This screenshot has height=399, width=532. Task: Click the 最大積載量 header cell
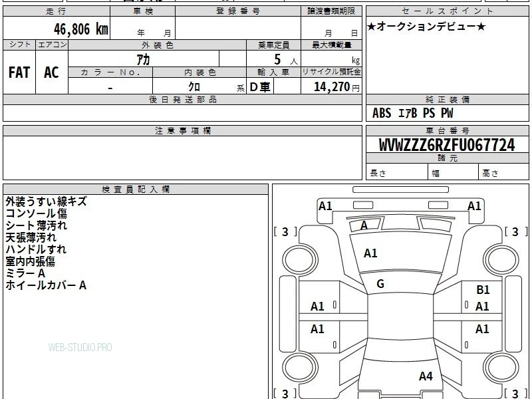click(331, 45)
